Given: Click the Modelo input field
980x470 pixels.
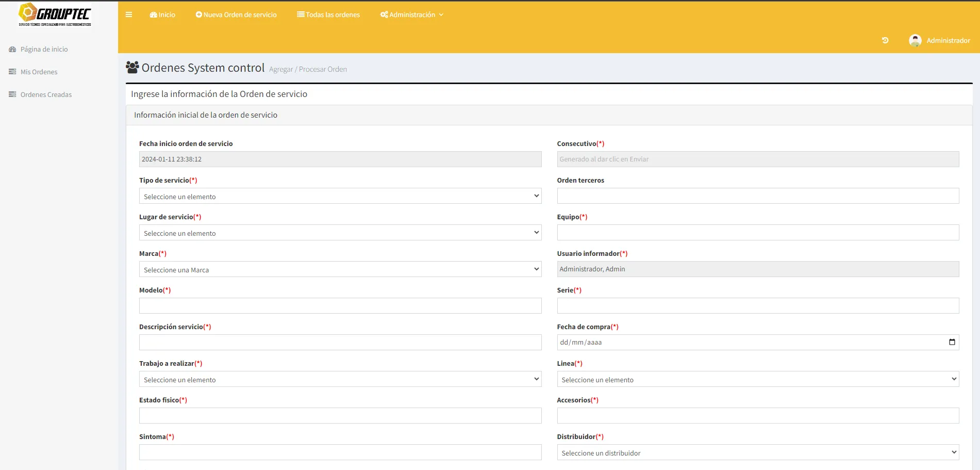Looking at the screenshot, I should coord(340,306).
